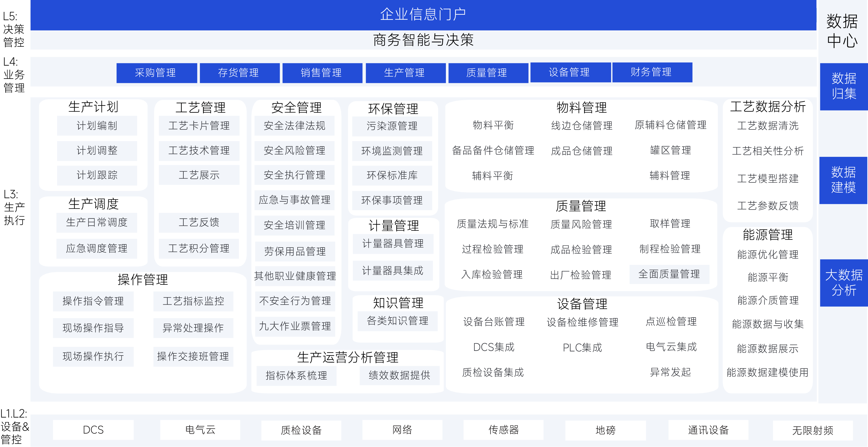The width and height of the screenshot is (868, 447).
Task: Open the 销售管理 module
Action: [x=322, y=73]
